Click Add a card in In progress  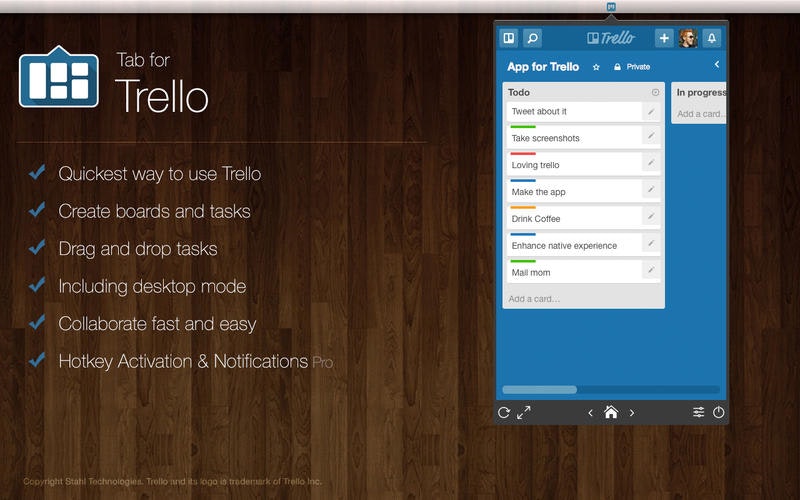click(x=702, y=114)
